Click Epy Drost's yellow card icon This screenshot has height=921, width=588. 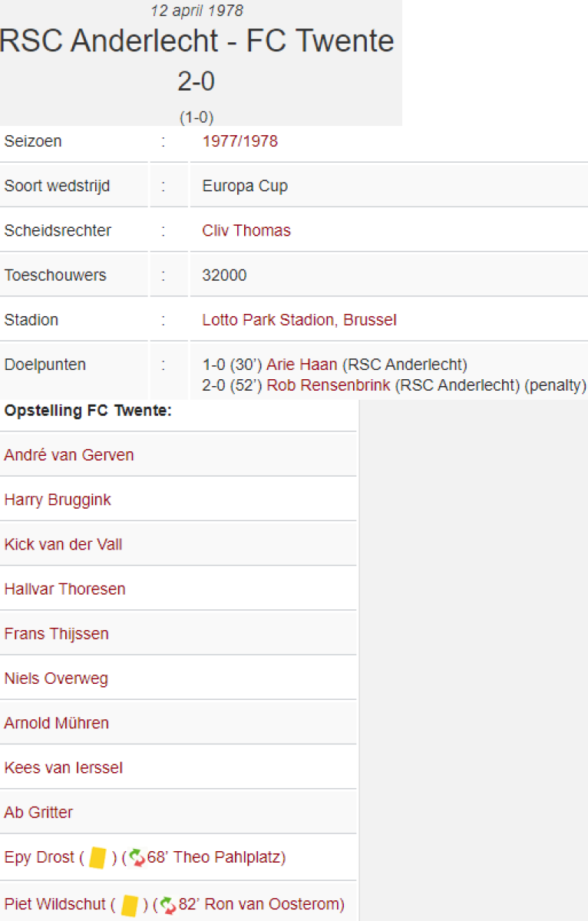click(x=97, y=857)
